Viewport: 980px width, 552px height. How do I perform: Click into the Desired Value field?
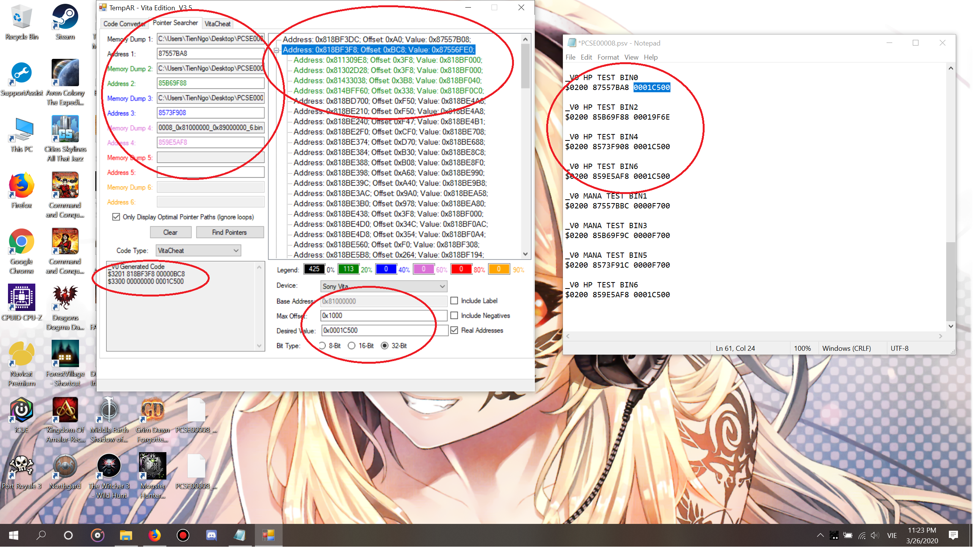(385, 331)
